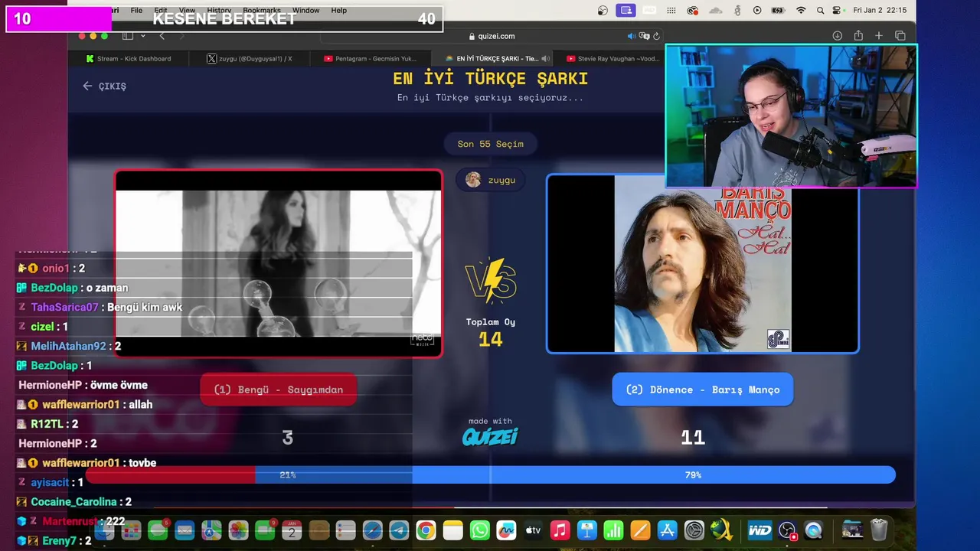This screenshot has width=980, height=551.
Task: Expand the sidebar options chevron
Action: (x=144, y=36)
